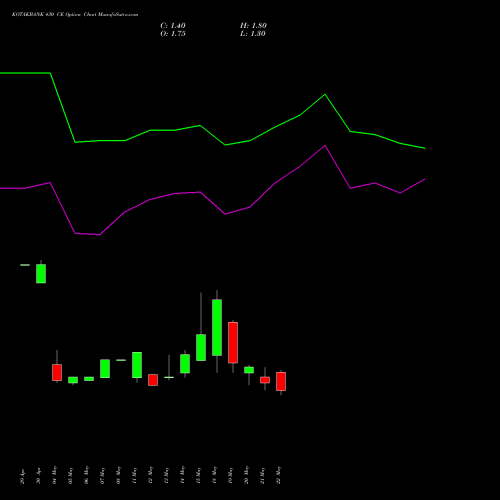Click the red candle for 12 May
This screenshot has width=500, height=500.
point(153,380)
